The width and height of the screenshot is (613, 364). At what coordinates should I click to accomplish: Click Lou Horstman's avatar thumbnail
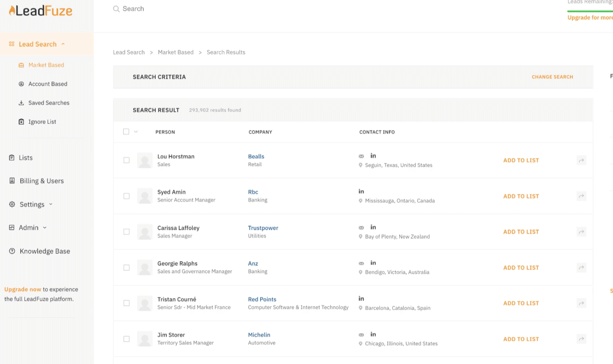click(x=145, y=160)
